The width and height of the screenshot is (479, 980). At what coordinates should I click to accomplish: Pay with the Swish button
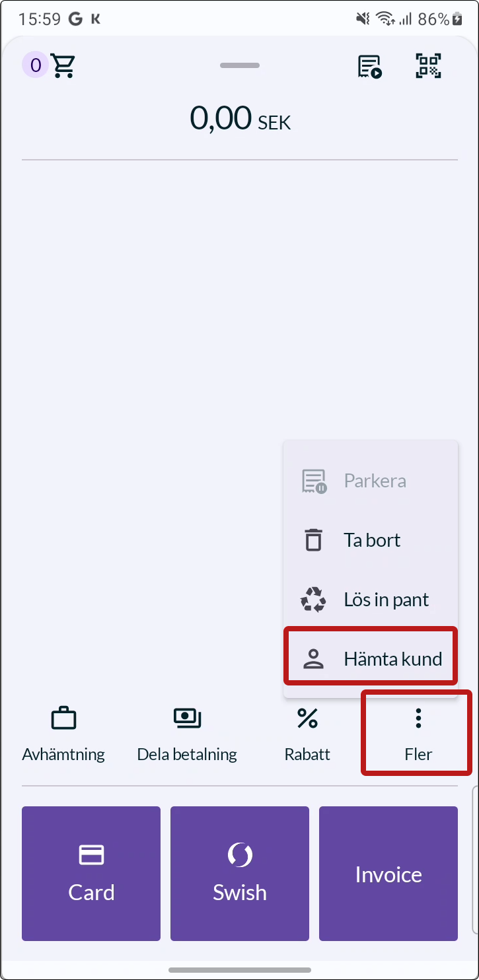pyautogui.click(x=240, y=873)
